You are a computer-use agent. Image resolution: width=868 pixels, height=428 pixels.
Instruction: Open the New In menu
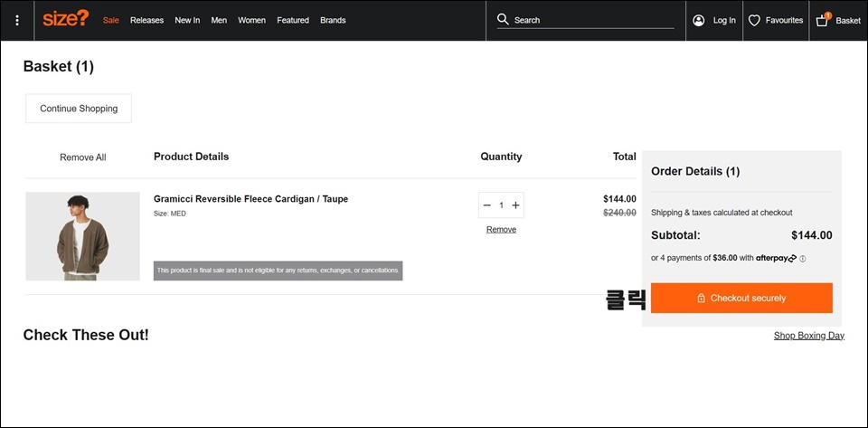tap(187, 21)
